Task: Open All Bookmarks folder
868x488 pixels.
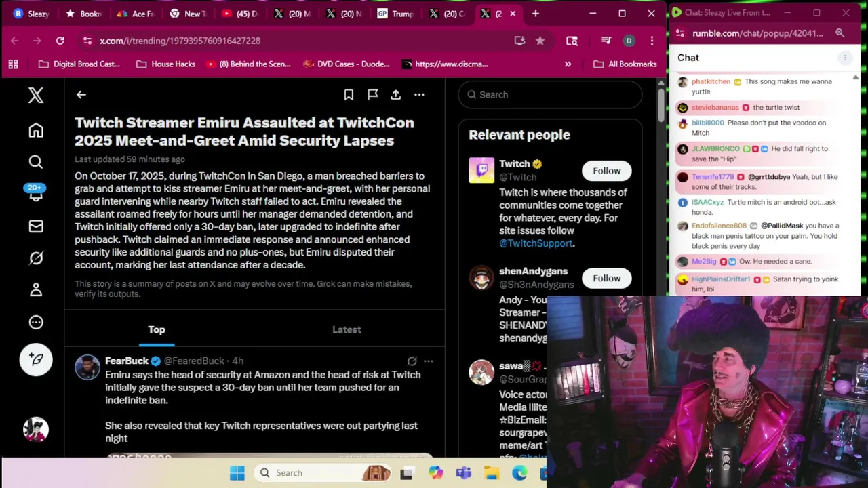Action: tap(625, 64)
